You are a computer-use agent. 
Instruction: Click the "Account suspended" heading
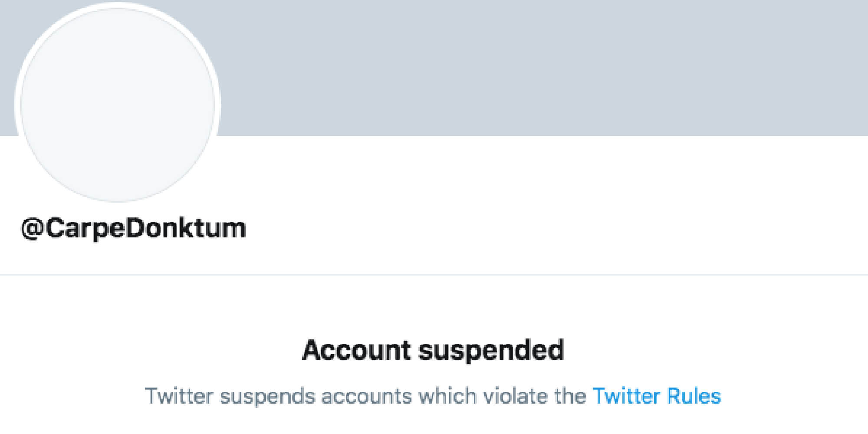(x=433, y=350)
